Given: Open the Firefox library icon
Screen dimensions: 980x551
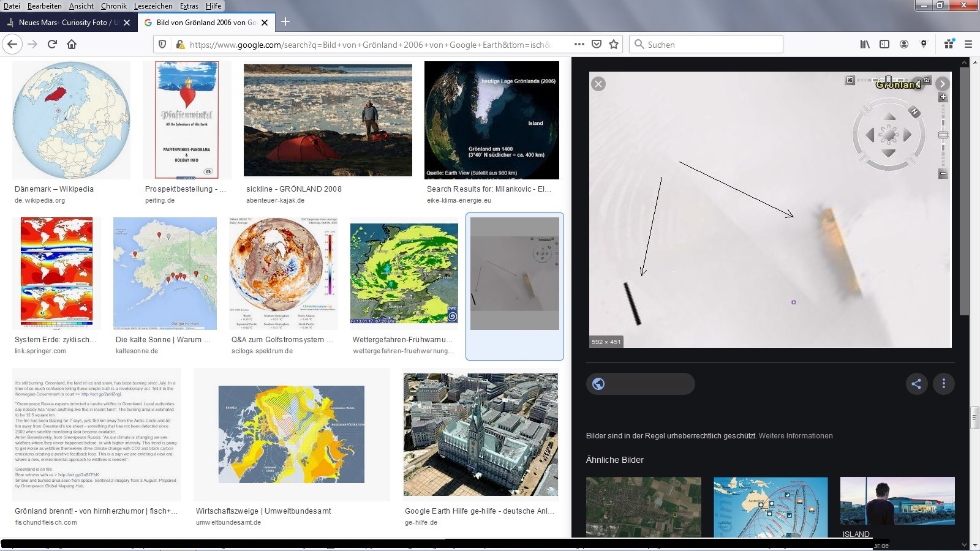Looking at the screenshot, I should tap(865, 44).
